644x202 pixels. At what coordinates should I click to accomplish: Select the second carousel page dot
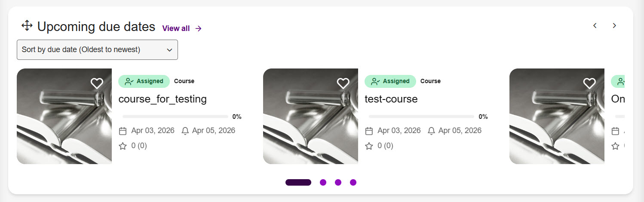coord(323,183)
